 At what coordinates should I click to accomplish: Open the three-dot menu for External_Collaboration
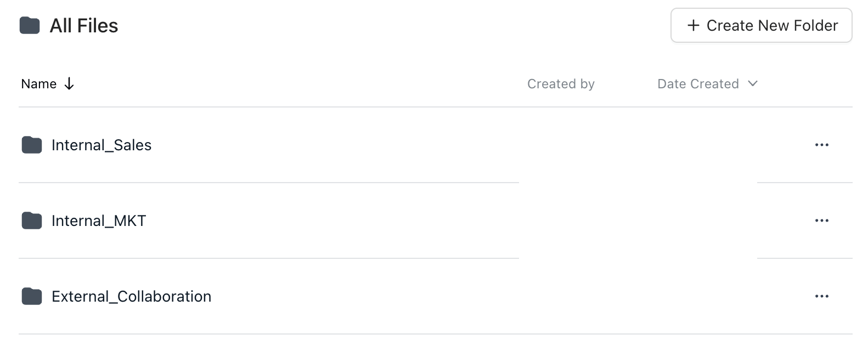pos(821,296)
